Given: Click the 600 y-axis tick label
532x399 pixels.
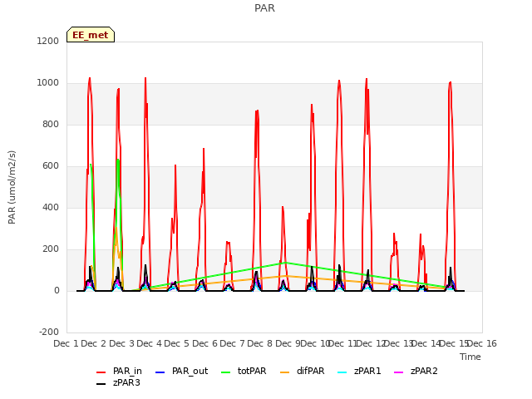Looking at the screenshot, I should 51,166.
